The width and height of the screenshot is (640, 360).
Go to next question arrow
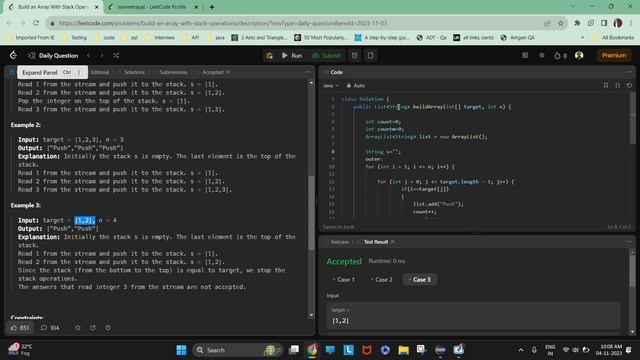pyautogui.click(x=102, y=56)
